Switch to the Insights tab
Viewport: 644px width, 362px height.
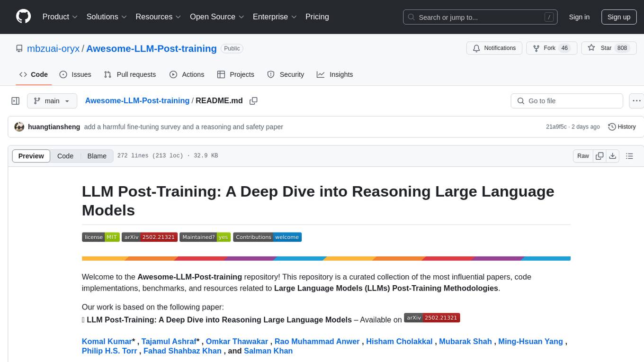point(335,74)
